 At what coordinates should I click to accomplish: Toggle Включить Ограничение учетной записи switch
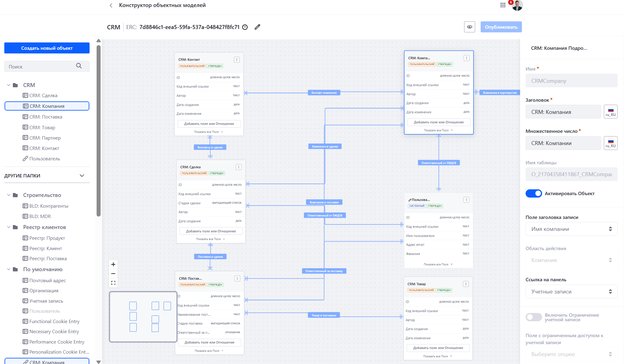pyautogui.click(x=534, y=317)
